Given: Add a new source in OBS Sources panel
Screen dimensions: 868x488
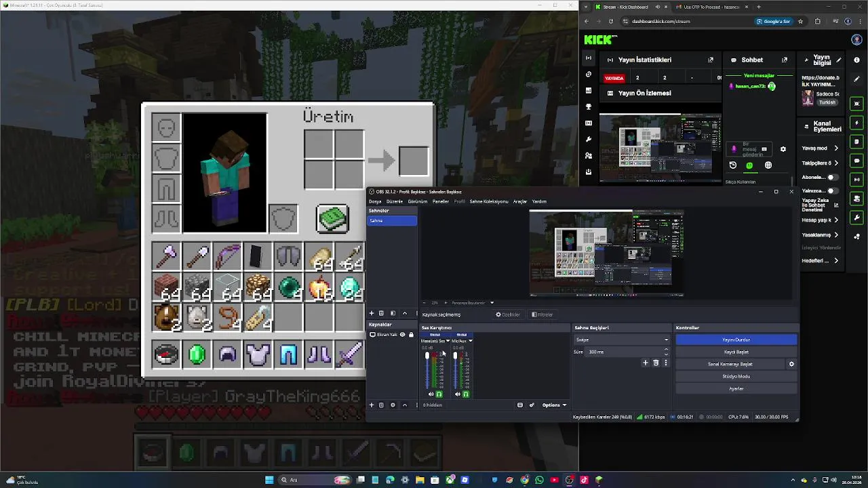Looking at the screenshot, I should click(371, 405).
